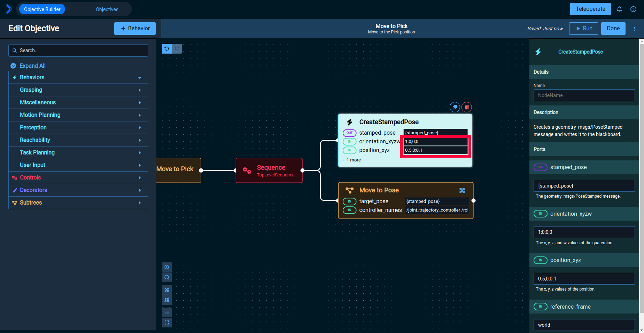Edit position_xyz value on the node
This screenshot has height=333, width=644.
(x=435, y=150)
